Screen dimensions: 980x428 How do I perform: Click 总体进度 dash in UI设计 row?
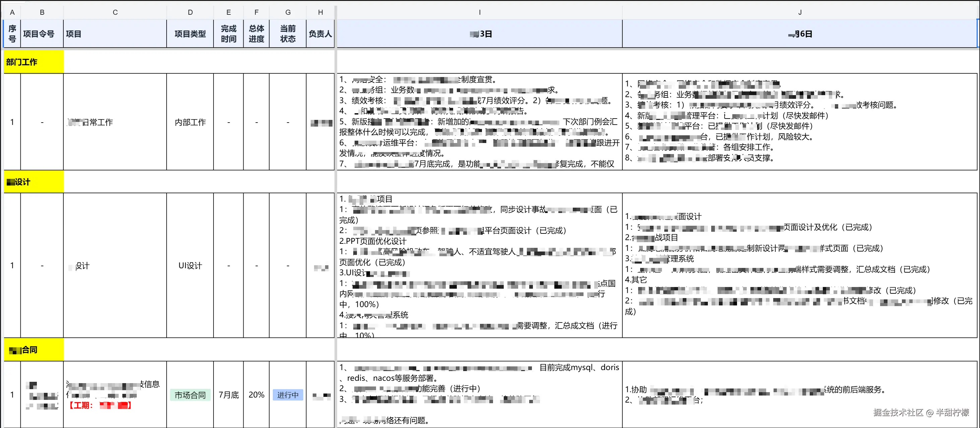[256, 265]
